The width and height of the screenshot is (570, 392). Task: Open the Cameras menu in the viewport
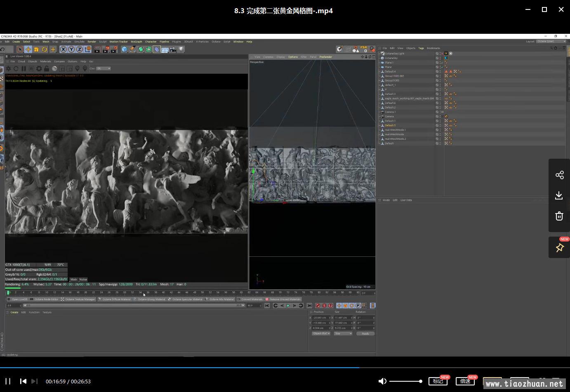pyautogui.click(x=268, y=57)
